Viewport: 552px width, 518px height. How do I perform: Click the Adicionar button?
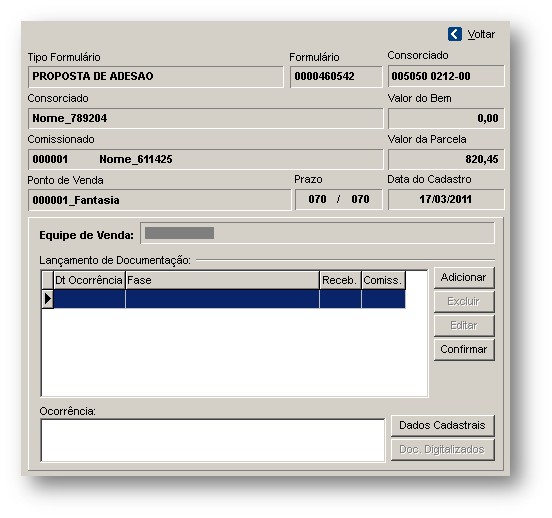coord(464,277)
